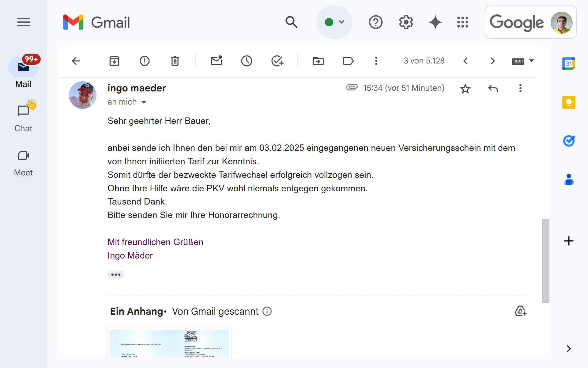Open Google Calendar in the side panel
The image size is (588, 368).
tap(569, 63)
